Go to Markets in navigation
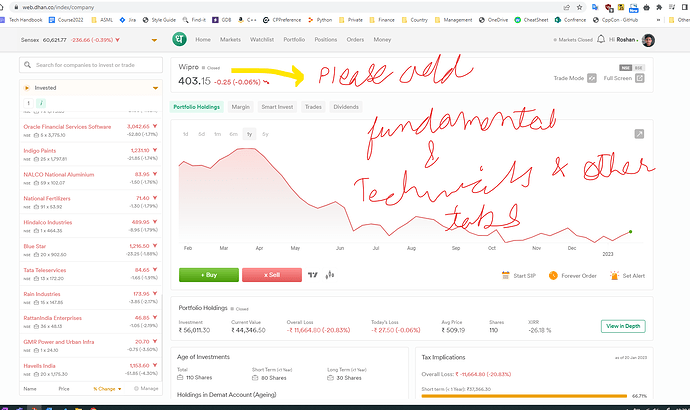Screen dimensions: 690x410 pos(230,40)
